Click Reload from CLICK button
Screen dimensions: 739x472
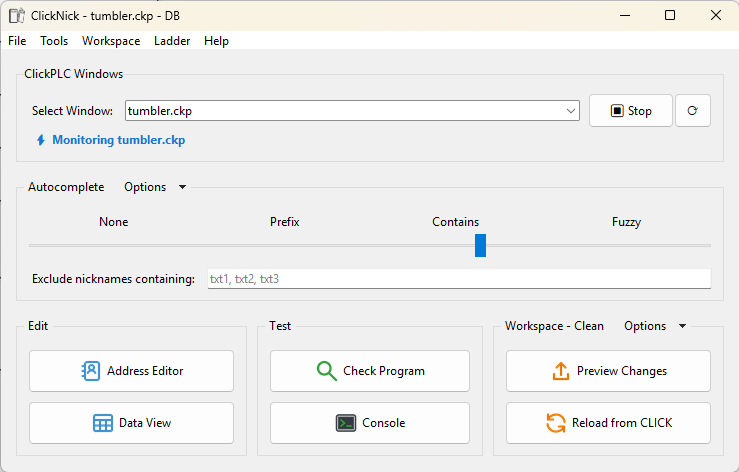click(608, 423)
